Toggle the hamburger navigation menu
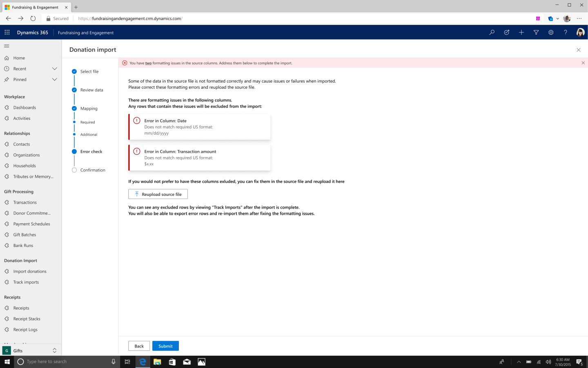 pos(7,46)
